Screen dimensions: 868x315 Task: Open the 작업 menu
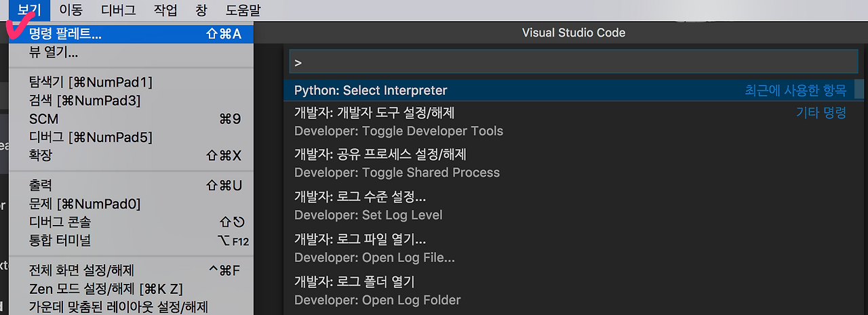pos(165,10)
